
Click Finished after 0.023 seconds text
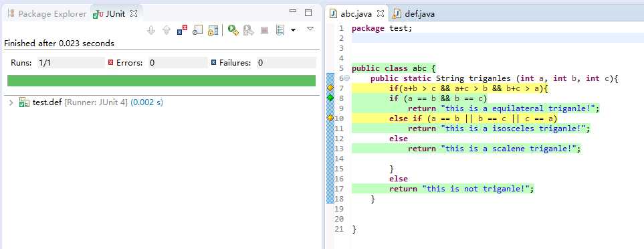coord(59,43)
